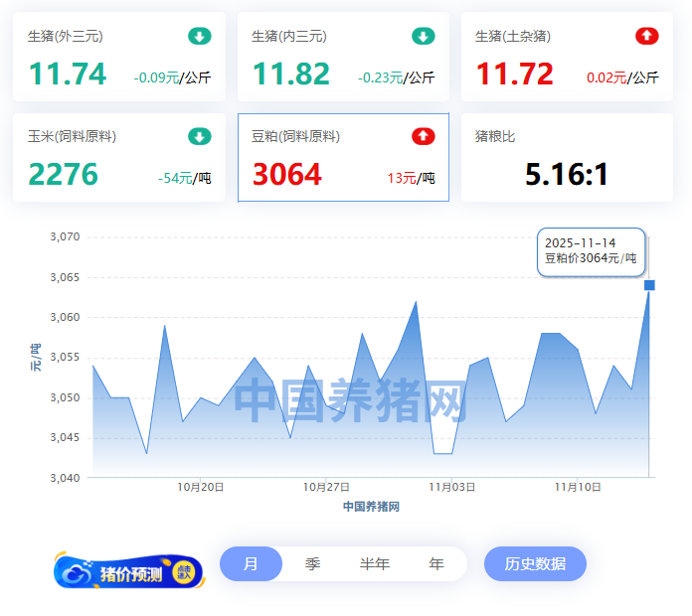Click green down arrow on 玉米 card

[200, 137]
